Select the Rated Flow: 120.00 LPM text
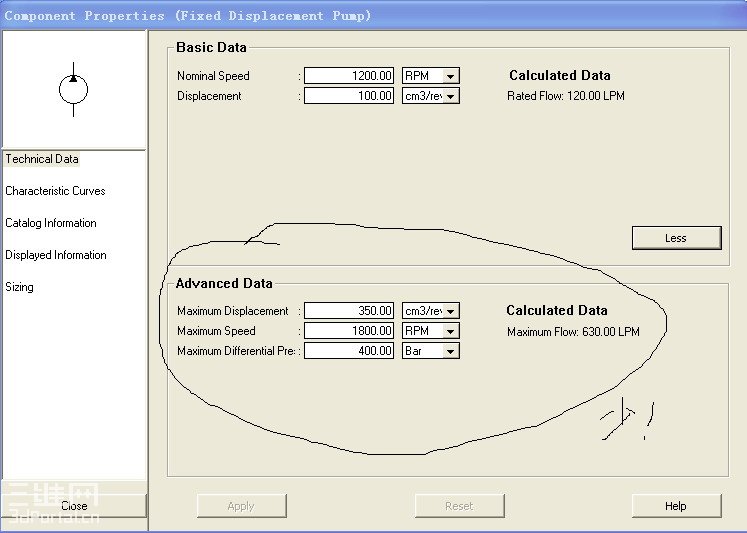 [565, 96]
